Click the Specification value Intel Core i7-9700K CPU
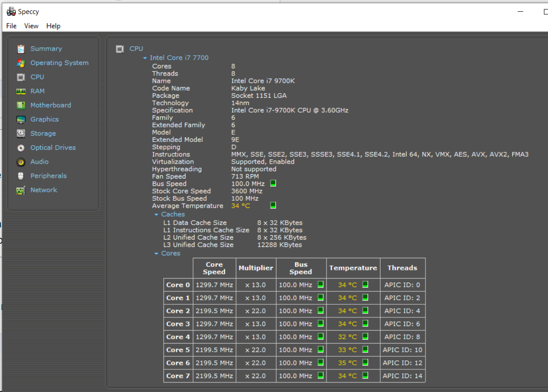This screenshot has height=392, width=548. pyautogui.click(x=290, y=110)
